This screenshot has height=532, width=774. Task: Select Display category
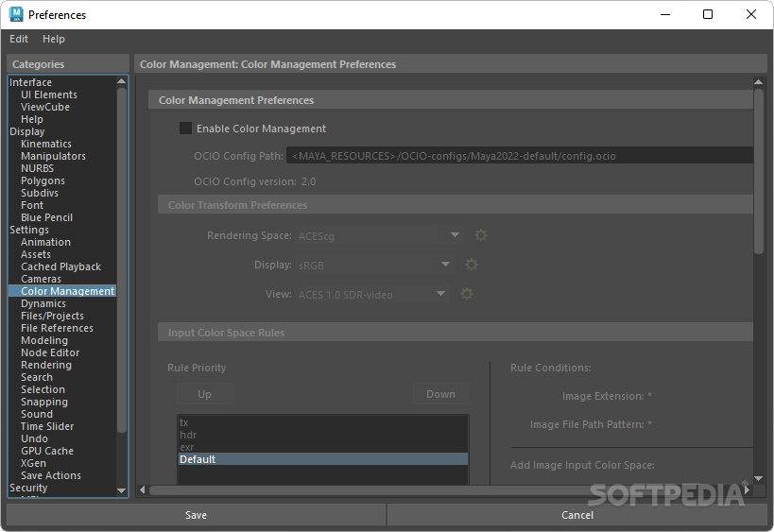tap(27, 131)
